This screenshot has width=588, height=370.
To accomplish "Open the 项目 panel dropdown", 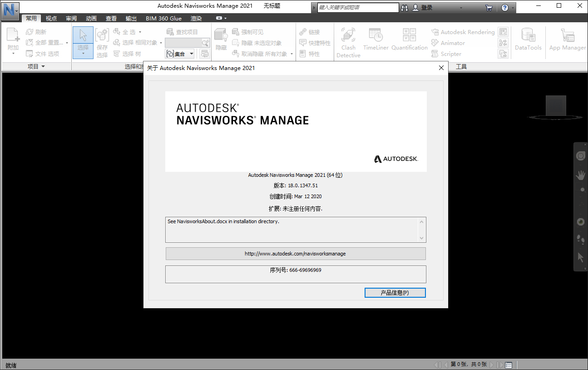I will [36, 66].
